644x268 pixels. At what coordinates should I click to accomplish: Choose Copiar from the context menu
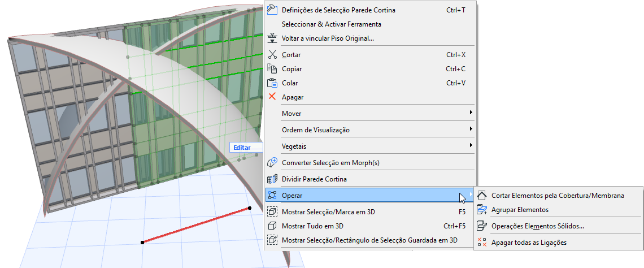tap(370, 68)
